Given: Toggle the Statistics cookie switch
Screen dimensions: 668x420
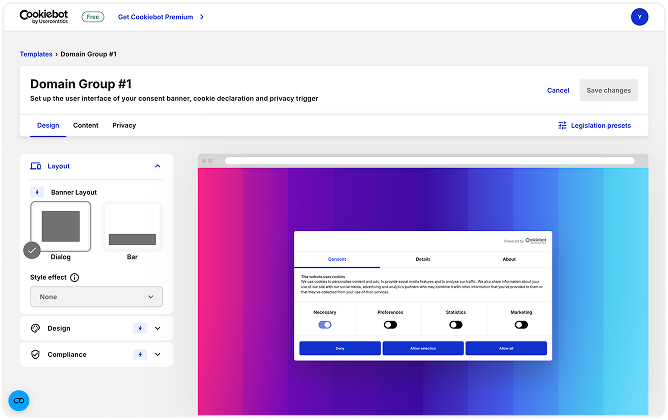Looking at the screenshot, I should tap(455, 325).
